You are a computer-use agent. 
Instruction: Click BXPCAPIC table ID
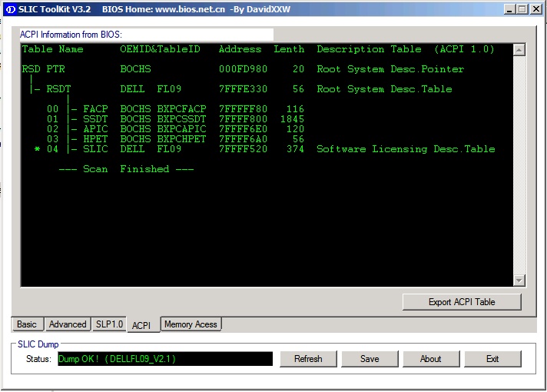pyautogui.click(x=181, y=129)
